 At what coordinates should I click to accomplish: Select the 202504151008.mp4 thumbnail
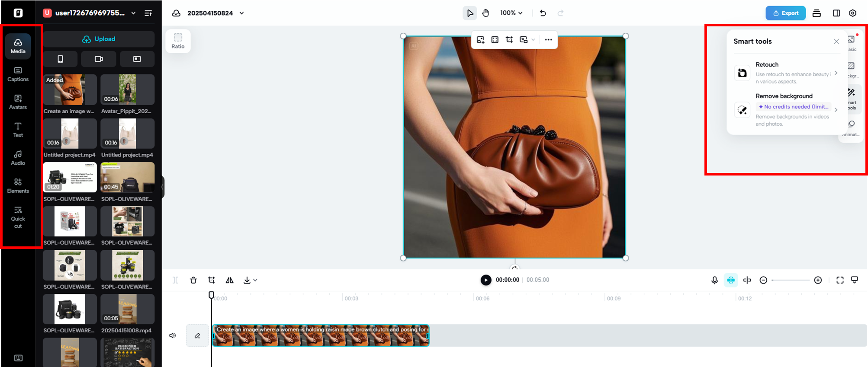click(x=127, y=309)
